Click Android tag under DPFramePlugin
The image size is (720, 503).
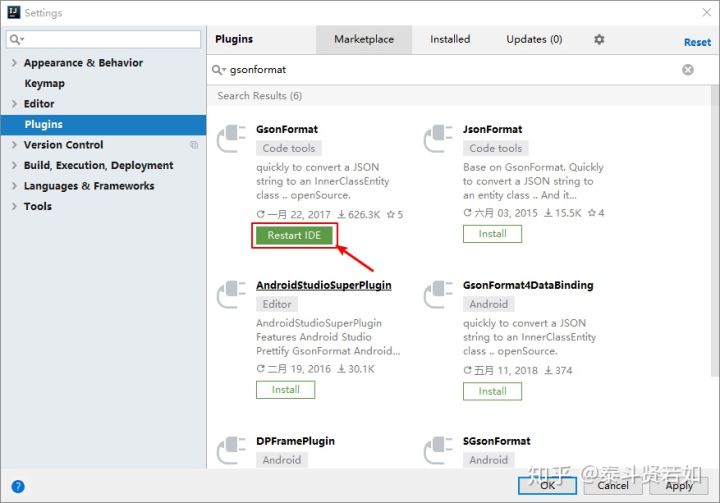tap(282, 460)
